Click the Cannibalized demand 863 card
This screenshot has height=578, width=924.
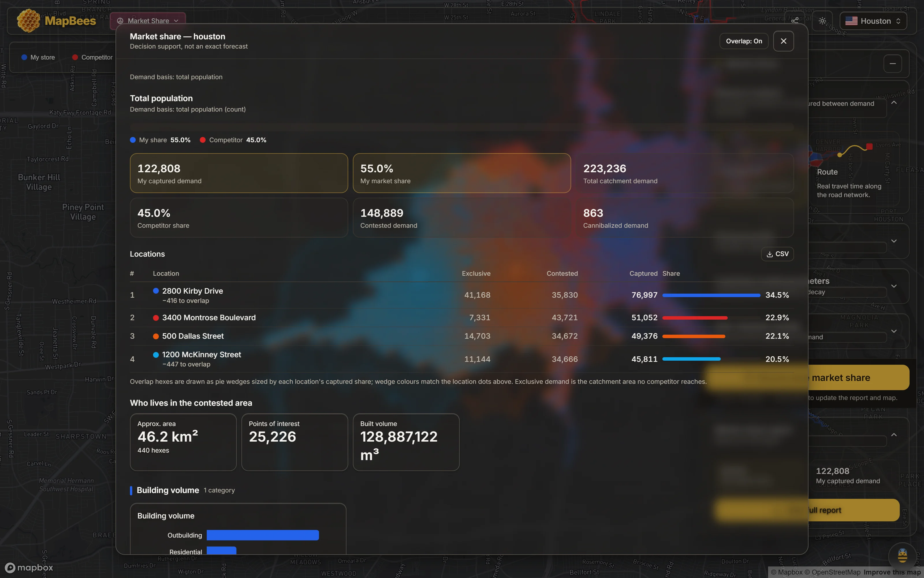pyautogui.click(x=685, y=218)
